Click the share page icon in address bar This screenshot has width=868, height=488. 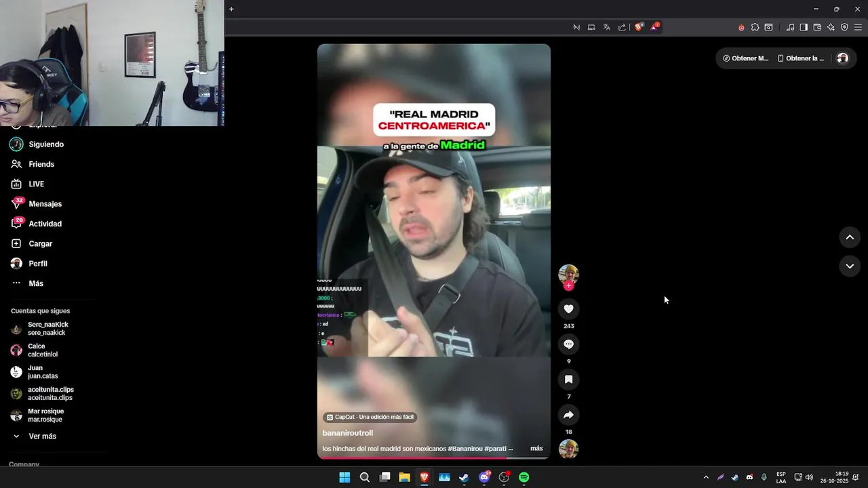coord(622,27)
